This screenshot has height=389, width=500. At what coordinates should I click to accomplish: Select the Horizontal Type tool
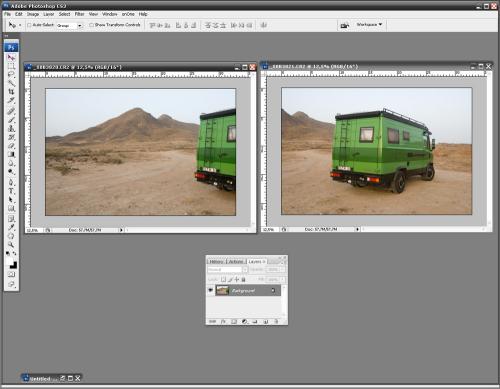[11, 191]
